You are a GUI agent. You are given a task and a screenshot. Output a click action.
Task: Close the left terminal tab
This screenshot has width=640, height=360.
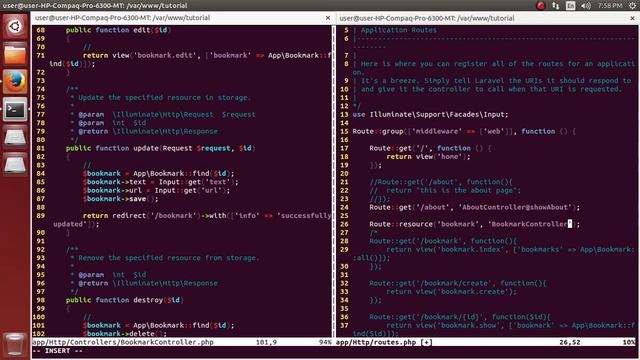click(328, 18)
